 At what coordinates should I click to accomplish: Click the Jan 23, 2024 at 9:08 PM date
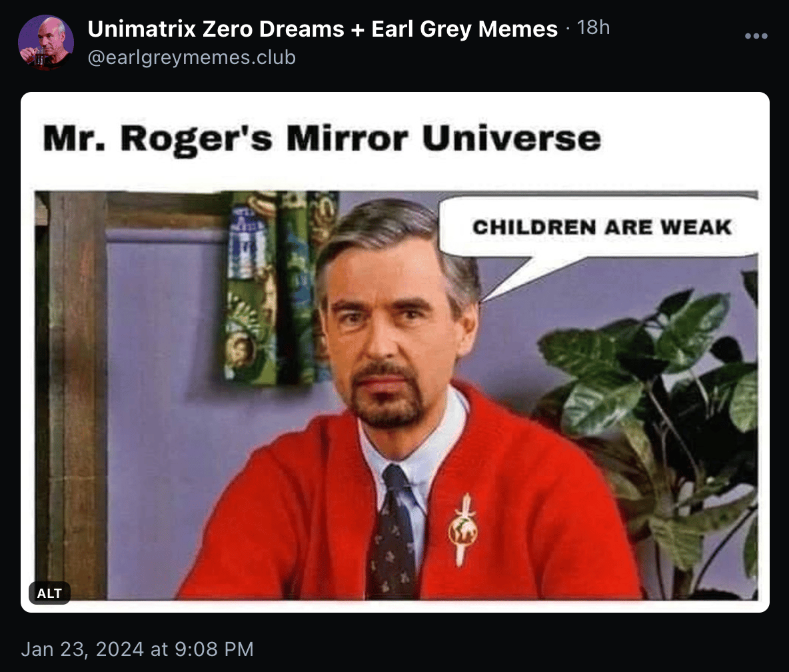(137, 649)
